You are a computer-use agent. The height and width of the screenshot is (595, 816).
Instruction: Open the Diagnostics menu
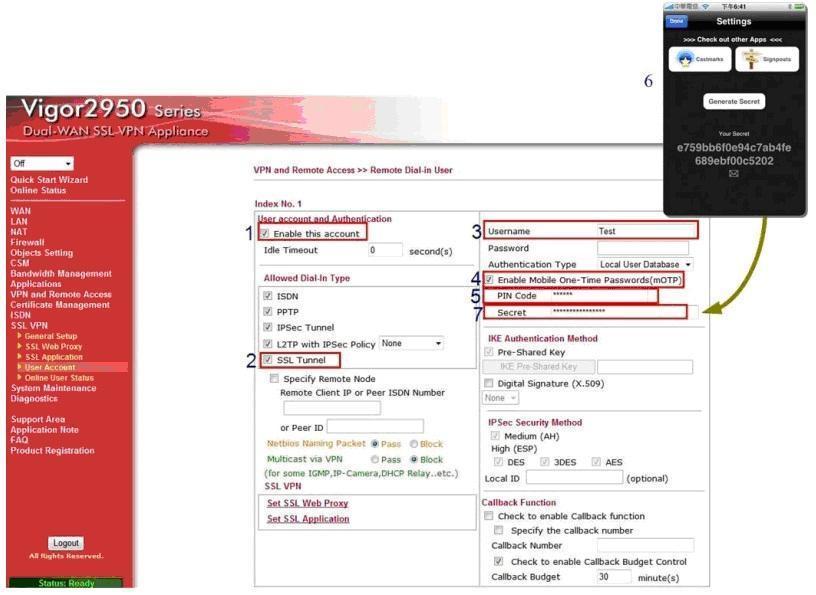point(34,398)
